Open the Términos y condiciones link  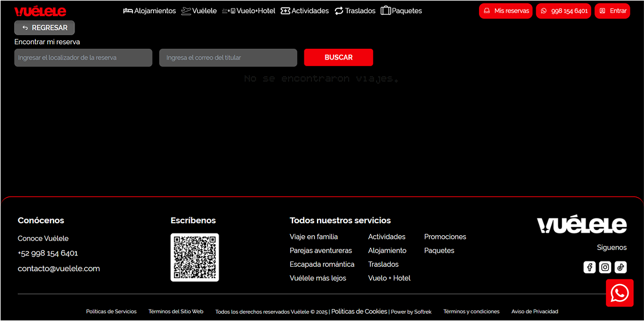point(471,311)
